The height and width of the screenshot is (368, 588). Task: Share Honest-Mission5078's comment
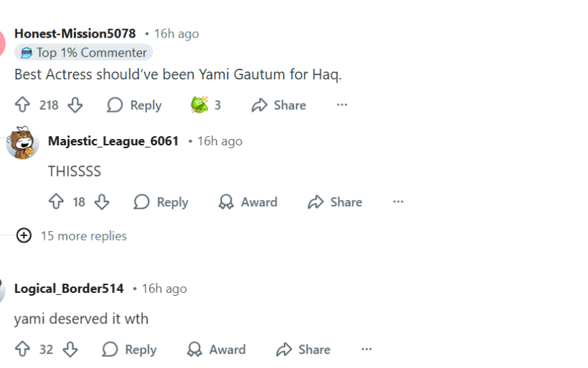click(279, 105)
